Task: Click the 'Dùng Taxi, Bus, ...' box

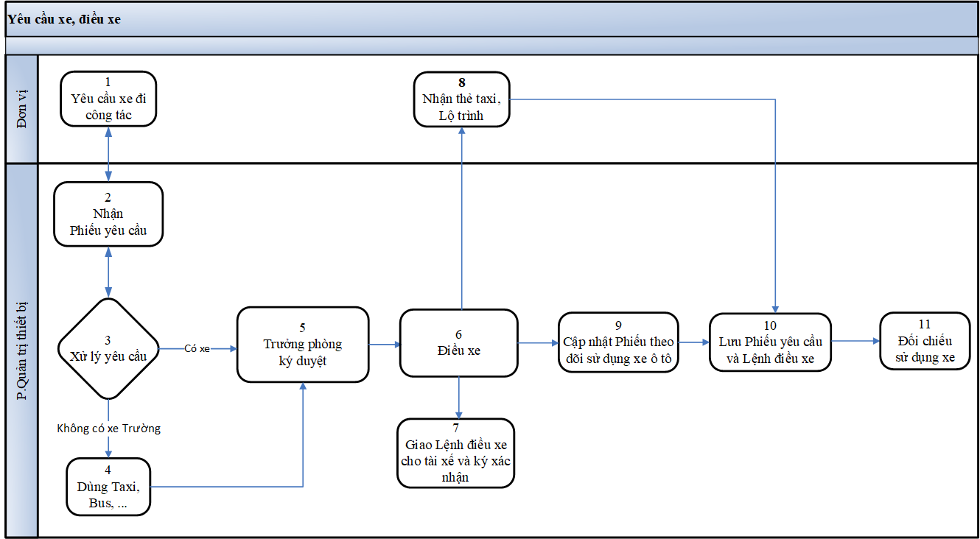Action: coord(108,487)
